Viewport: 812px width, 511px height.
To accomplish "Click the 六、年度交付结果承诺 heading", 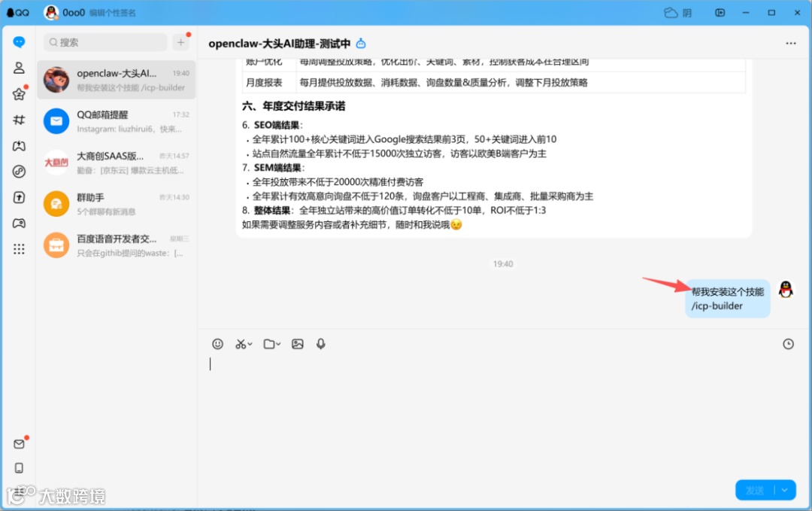I will coord(294,106).
